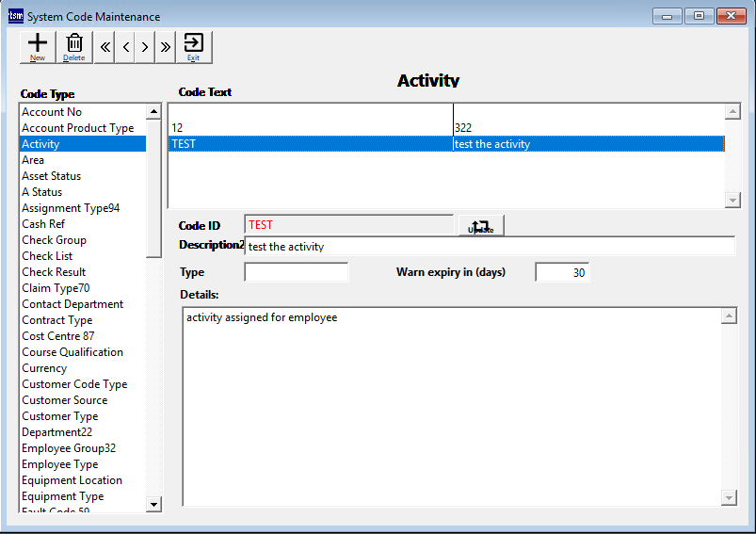Jump to last record with double-right arrow
Image resolution: width=756 pixels, height=534 pixels.
166,47
